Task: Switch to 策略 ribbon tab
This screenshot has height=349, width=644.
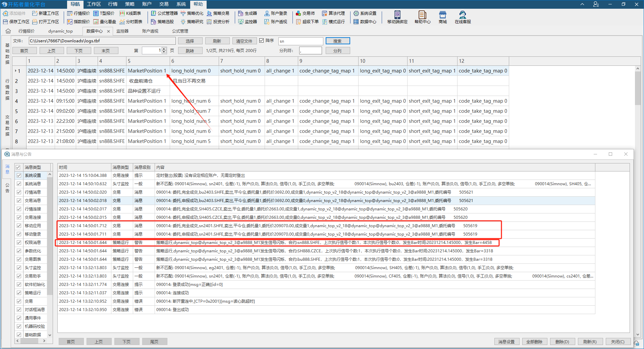Action: [130, 4]
